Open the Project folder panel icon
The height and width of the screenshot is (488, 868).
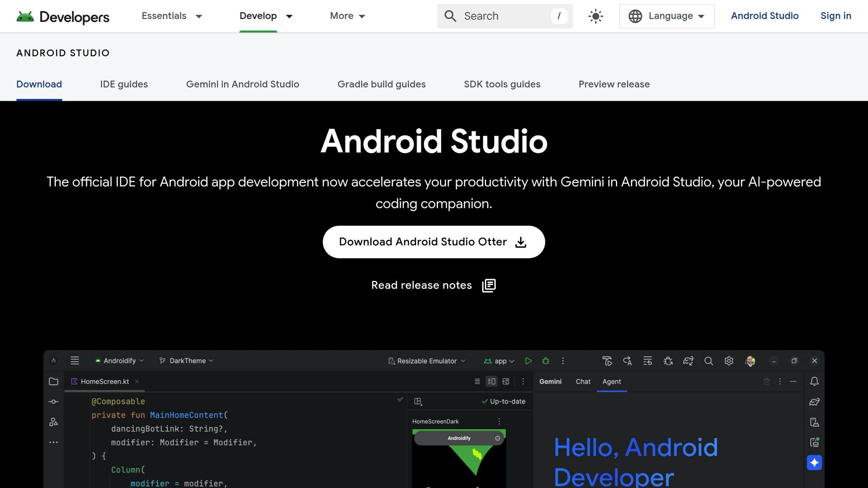(x=54, y=382)
